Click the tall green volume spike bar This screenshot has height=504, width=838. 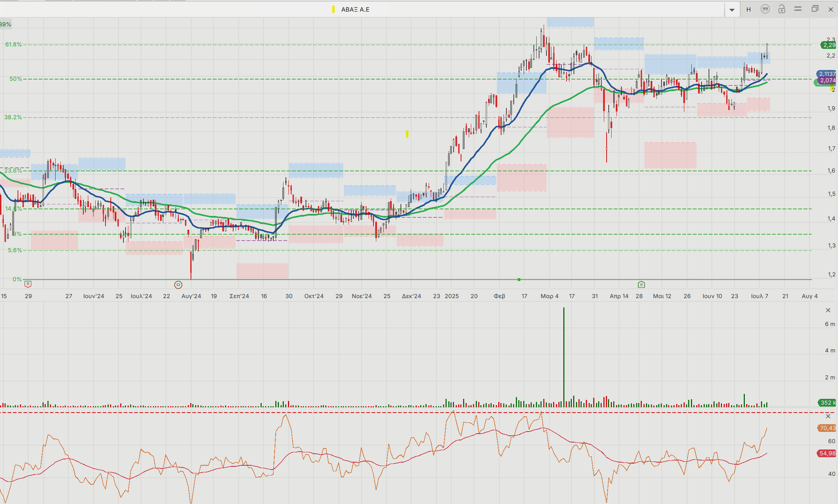[x=564, y=357]
